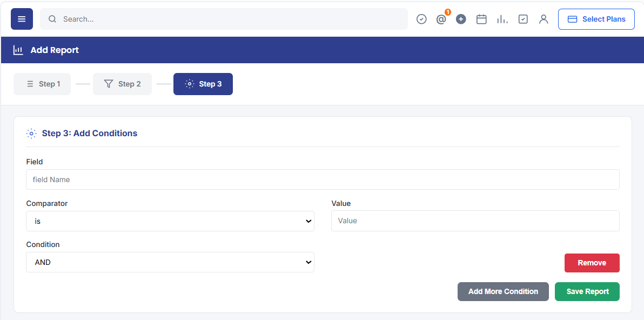This screenshot has height=320, width=644.
Task: Focus the field Name input box
Action: (x=323, y=179)
